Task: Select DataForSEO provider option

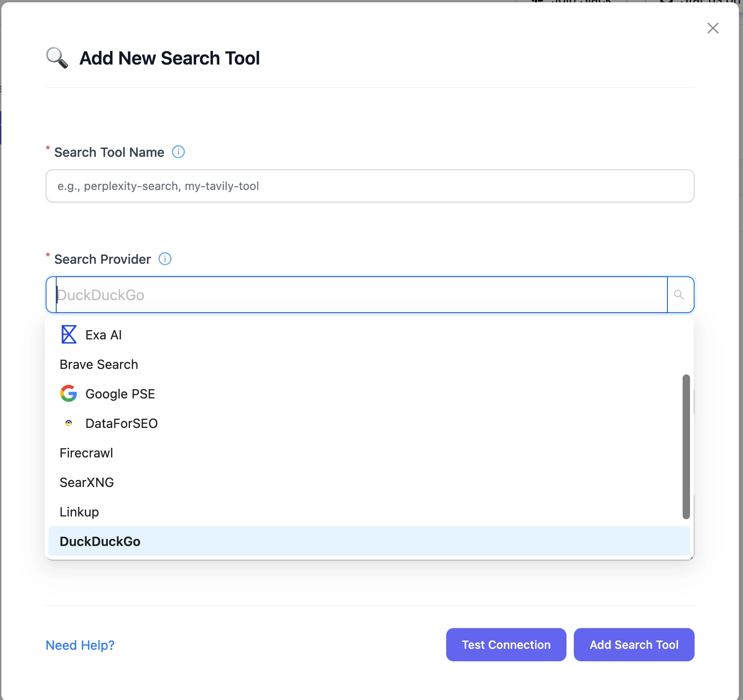Action: (369, 423)
